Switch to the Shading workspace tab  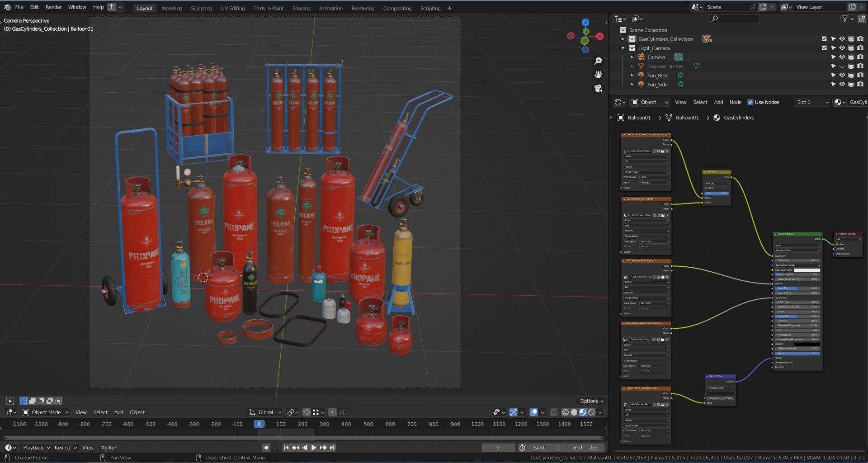pyautogui.click(x=301, y=8)
